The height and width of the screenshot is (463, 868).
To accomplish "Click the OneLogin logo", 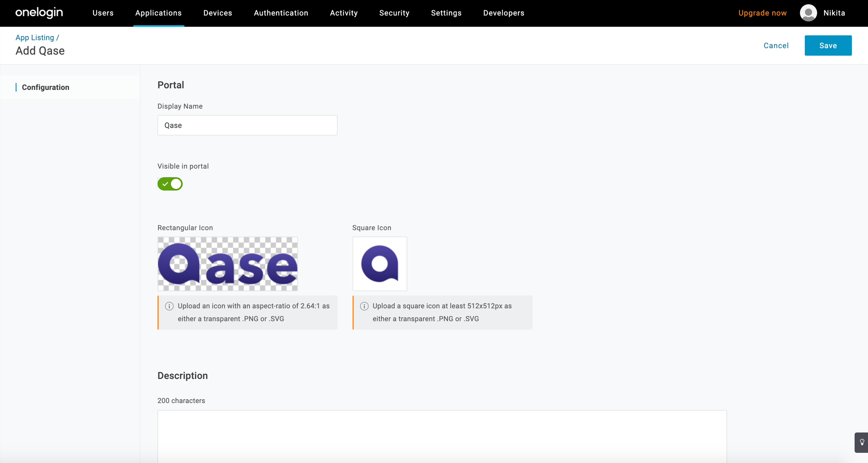I will coord(39,13).
